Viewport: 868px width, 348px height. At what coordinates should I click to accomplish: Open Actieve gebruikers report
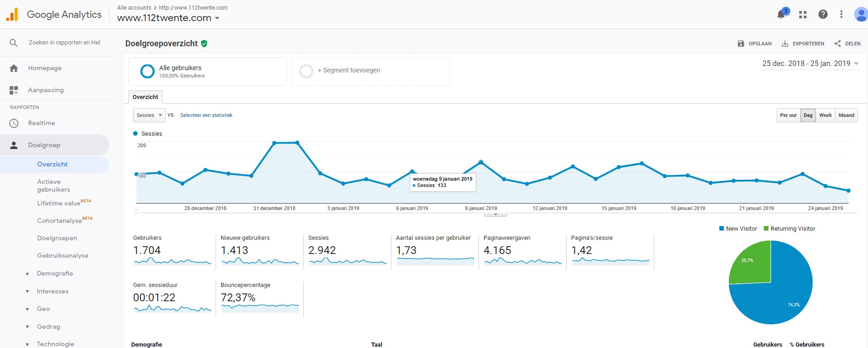54,186
